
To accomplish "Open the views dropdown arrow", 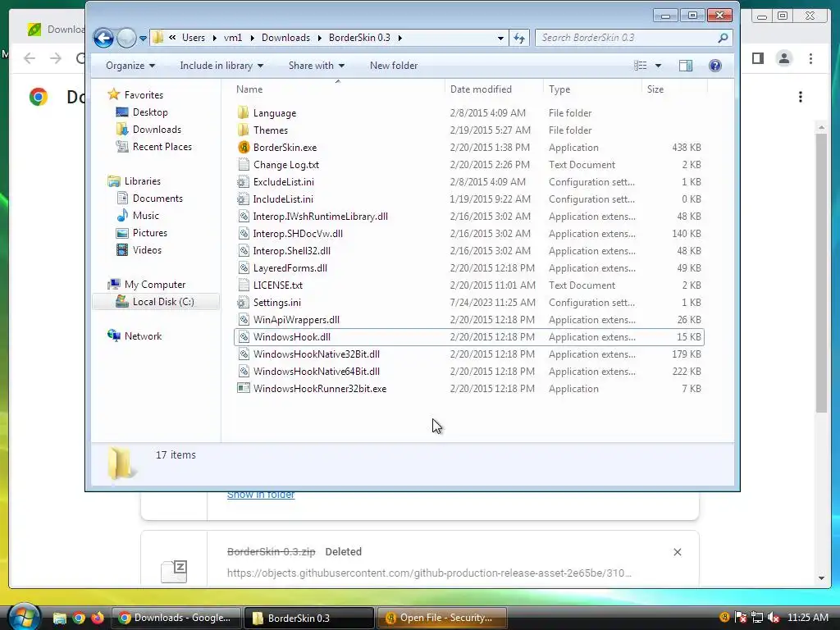I will click(659, 66).
